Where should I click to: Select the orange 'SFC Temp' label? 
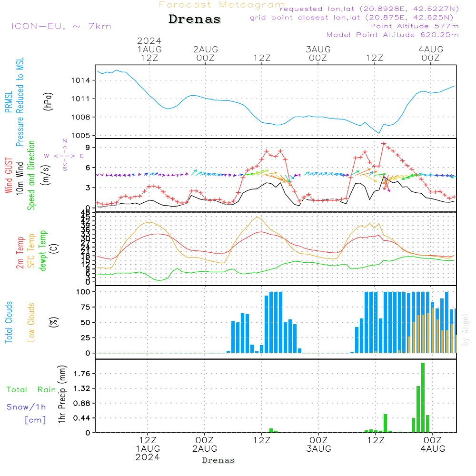point(31,251)
